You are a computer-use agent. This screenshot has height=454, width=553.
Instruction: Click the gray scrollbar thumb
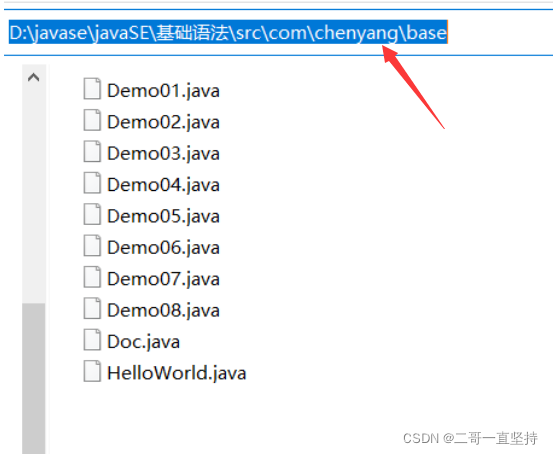point(34,378)
